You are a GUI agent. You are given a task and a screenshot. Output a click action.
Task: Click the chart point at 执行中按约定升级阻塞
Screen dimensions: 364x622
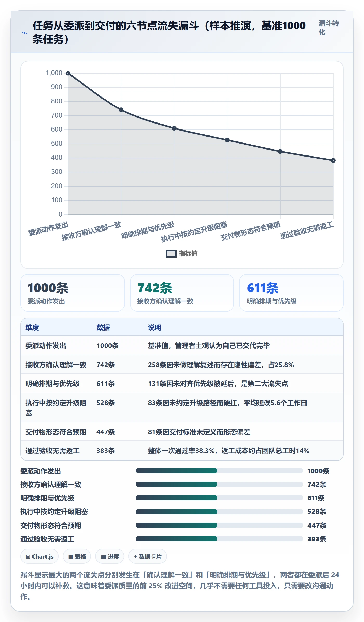tap(227, 140)
